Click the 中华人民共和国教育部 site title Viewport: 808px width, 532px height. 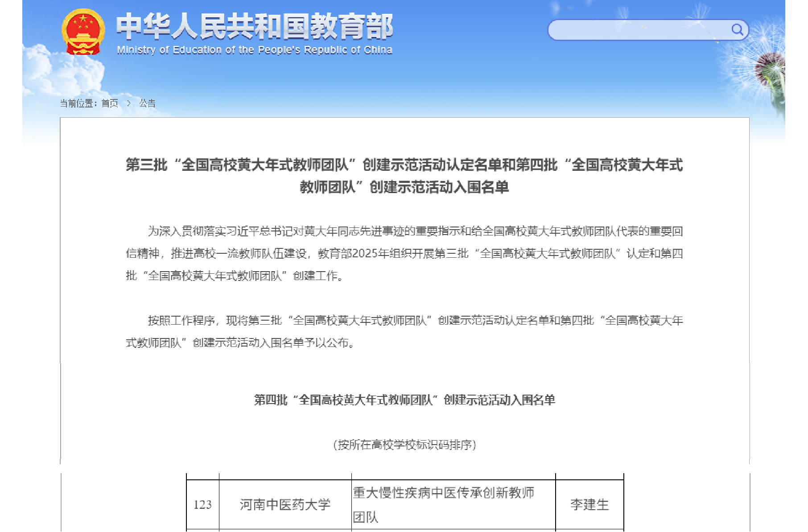[x=254, y=26]
